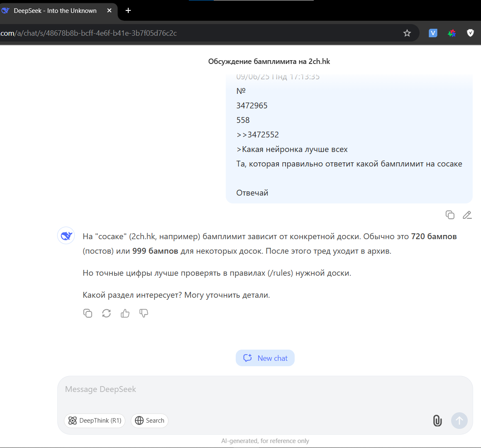Click the browser address bar URL

(88, 33)
